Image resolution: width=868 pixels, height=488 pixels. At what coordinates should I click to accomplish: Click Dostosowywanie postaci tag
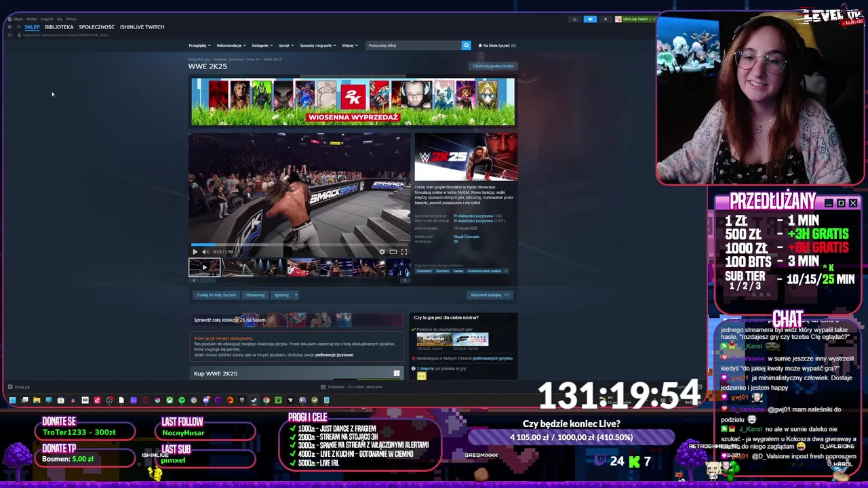click(x=484, y=270)
